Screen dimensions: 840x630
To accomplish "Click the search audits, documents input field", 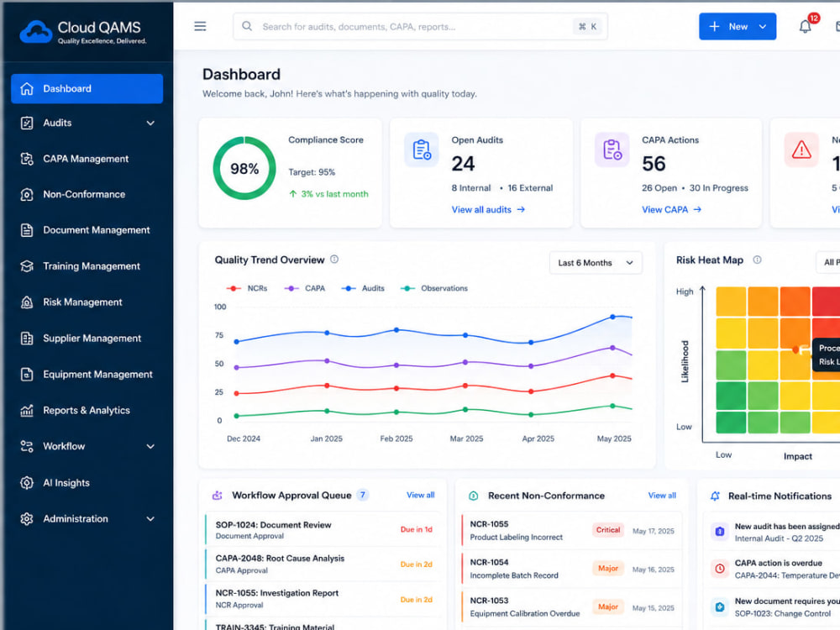I will coord(421,26).
